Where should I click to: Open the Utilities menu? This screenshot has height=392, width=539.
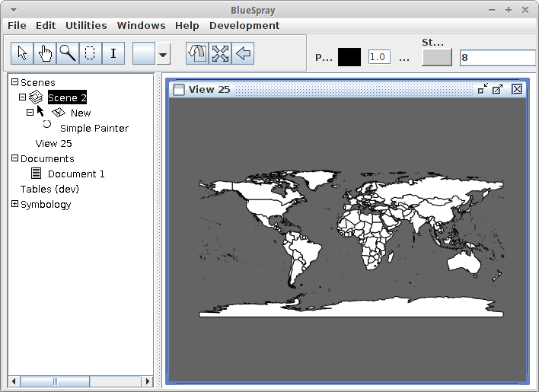point(86,25)
